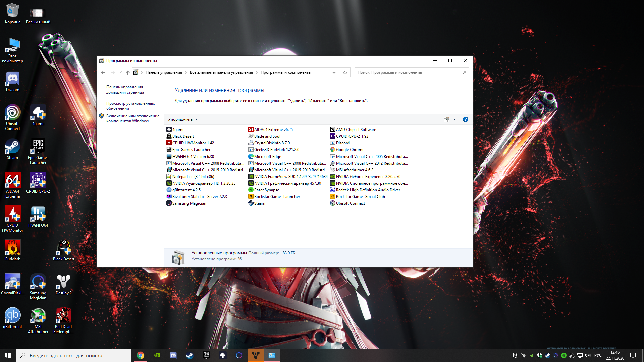Open MSI Afterburner from desktop icon
Image resolution: width=644 pixels, height=362 pixels.
[x=37, y=317]
